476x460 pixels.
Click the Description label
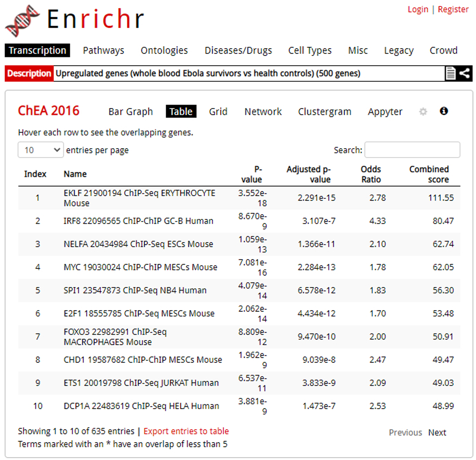(x=29, y=73)
